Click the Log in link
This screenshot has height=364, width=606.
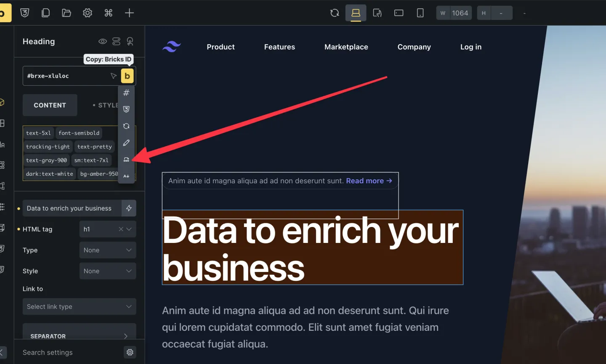coord(470,47)
